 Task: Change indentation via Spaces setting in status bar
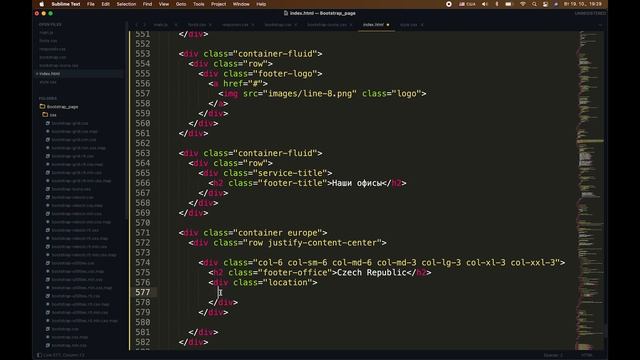click(553, 355)
